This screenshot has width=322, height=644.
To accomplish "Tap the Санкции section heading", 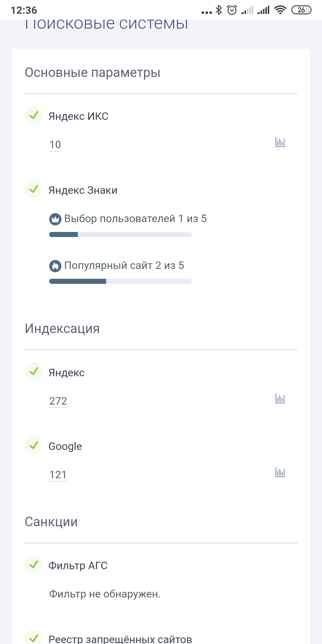I will pyautogui.click(x=51, y=522).
